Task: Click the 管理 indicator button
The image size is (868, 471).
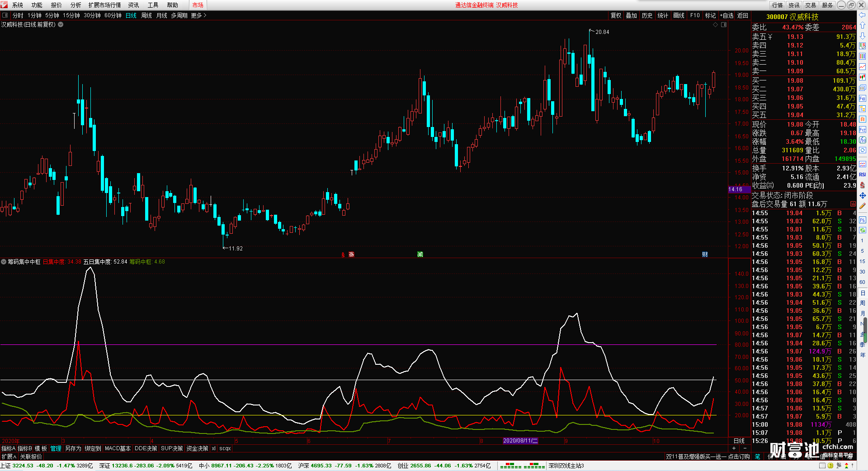Action: pyautogui.click(x=56, y=448)
